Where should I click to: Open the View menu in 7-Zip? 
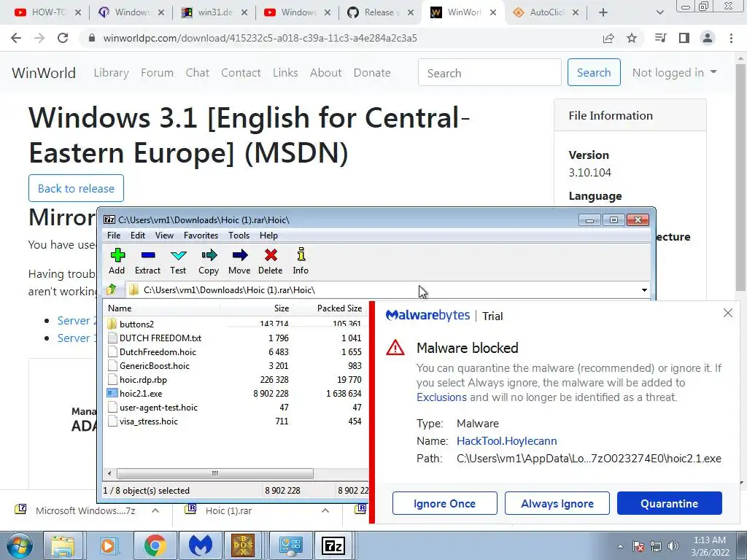pos(164,236)
